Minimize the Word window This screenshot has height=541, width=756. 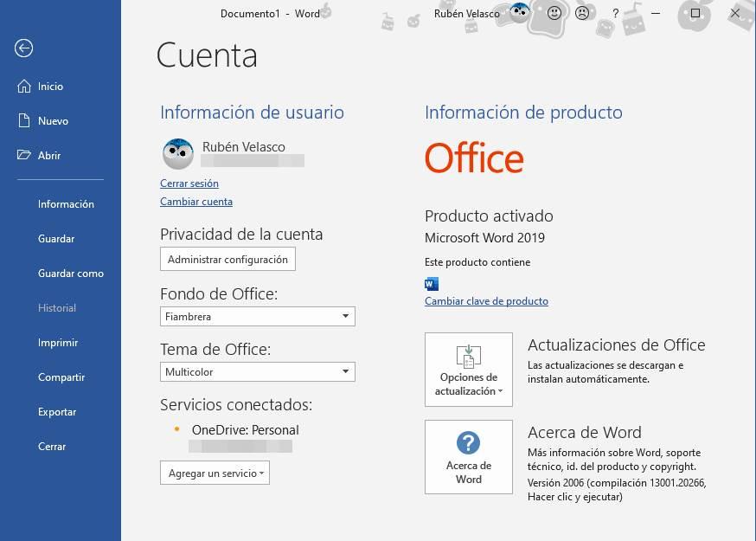tap(656, 13)
